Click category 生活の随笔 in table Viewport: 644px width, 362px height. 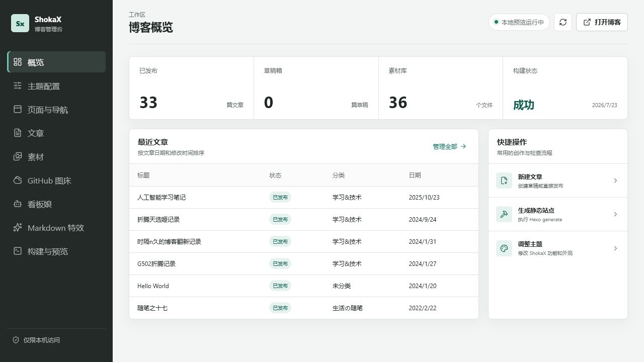point(348,308)
